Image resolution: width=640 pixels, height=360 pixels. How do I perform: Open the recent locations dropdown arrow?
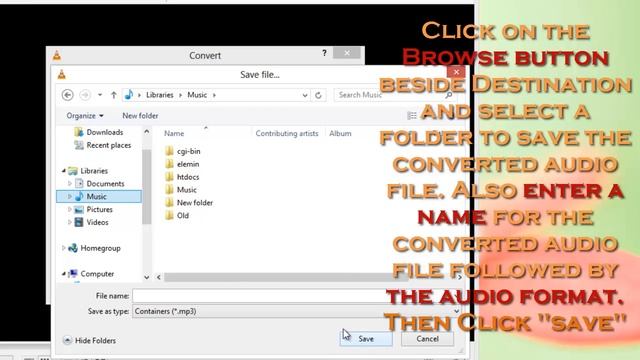click(x=100, y=95)
